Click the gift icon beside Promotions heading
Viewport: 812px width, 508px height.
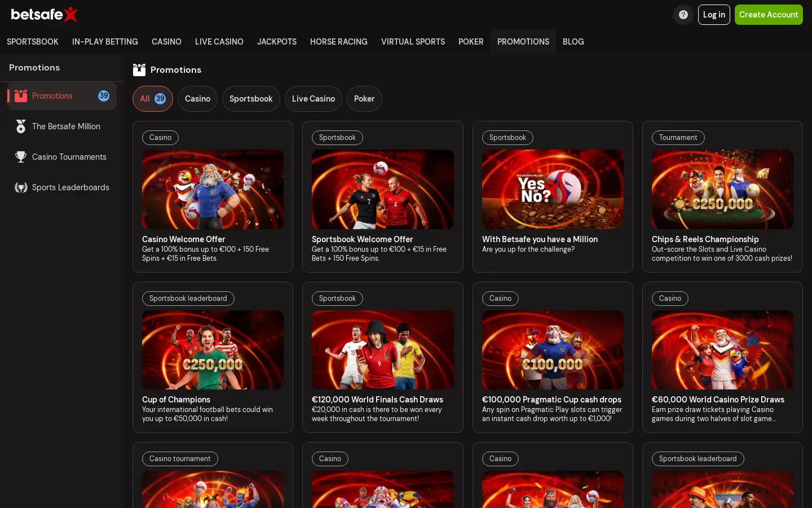pos(139,70)
